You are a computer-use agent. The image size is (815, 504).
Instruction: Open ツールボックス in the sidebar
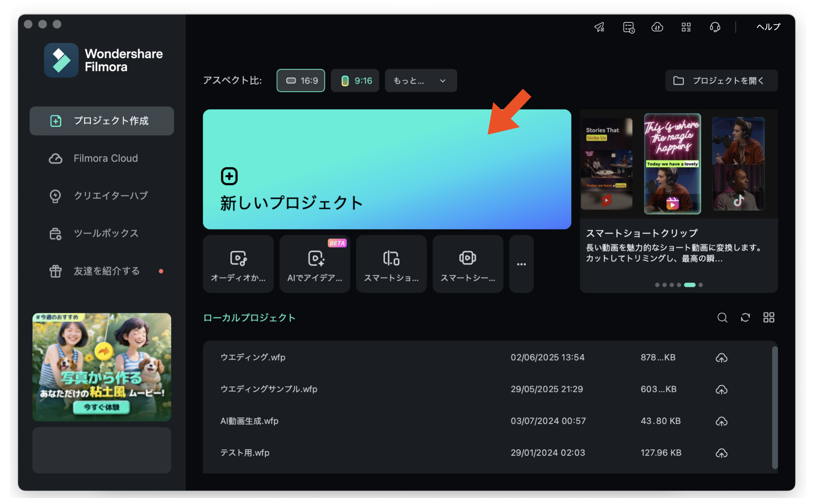(x=102, y=233)
